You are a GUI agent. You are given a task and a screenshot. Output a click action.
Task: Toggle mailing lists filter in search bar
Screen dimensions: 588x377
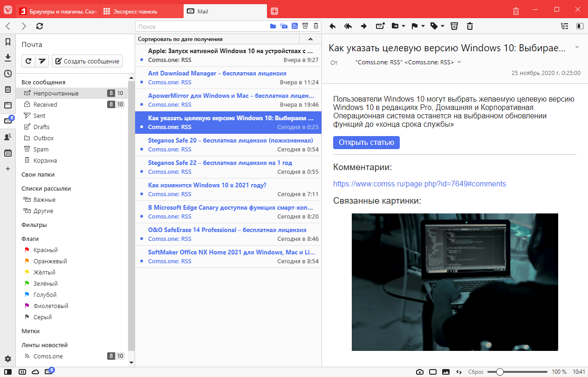[284, 26]
